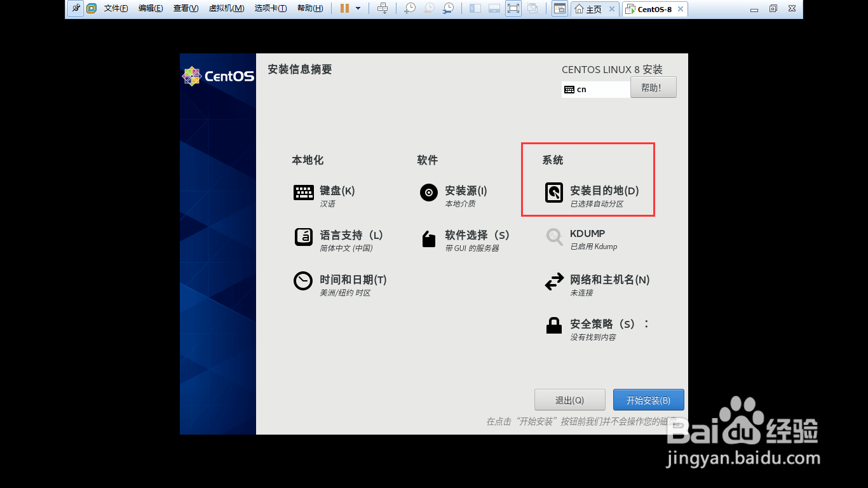868x488 pixels.
Task: Click the cn keyboard layout indicator
Action: coord(596,90)
